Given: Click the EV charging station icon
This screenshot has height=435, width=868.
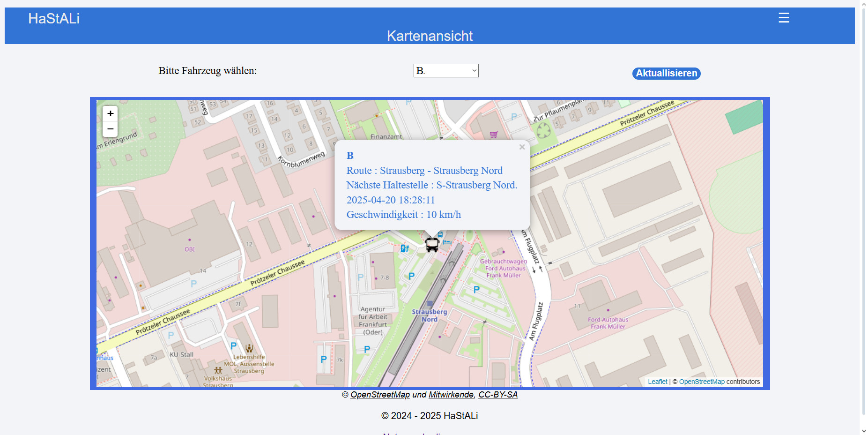Looking at the screenshot, I should 405,248.
